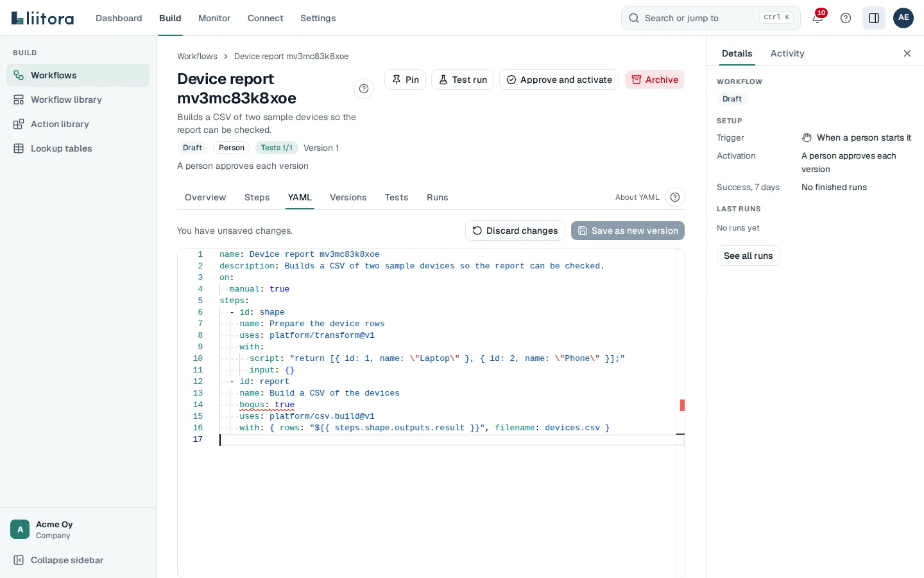Select the Build top menu
This screenshot has height=578, width=924.
(x=170, y=18)
